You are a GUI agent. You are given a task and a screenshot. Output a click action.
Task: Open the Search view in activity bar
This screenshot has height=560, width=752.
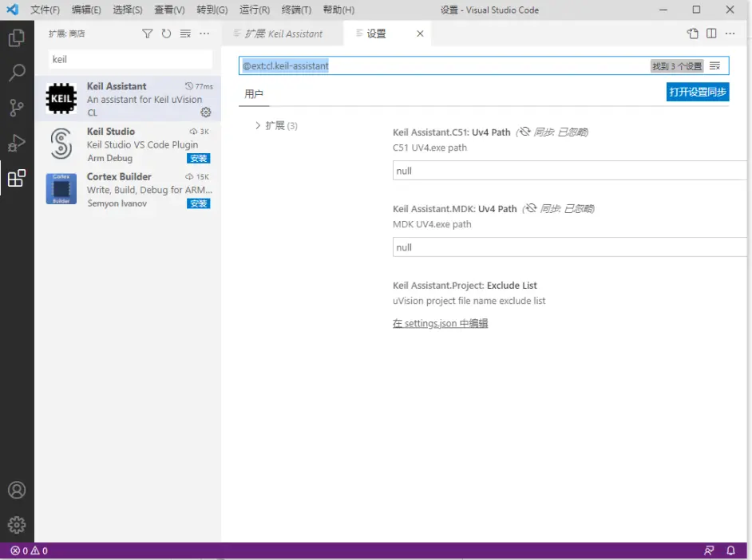(17, 73)
